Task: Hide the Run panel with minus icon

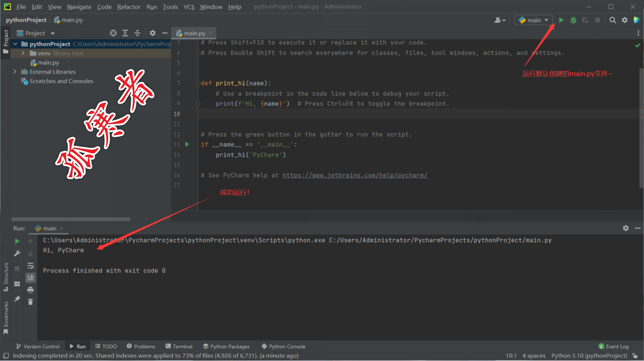Action: click(638, 228)
